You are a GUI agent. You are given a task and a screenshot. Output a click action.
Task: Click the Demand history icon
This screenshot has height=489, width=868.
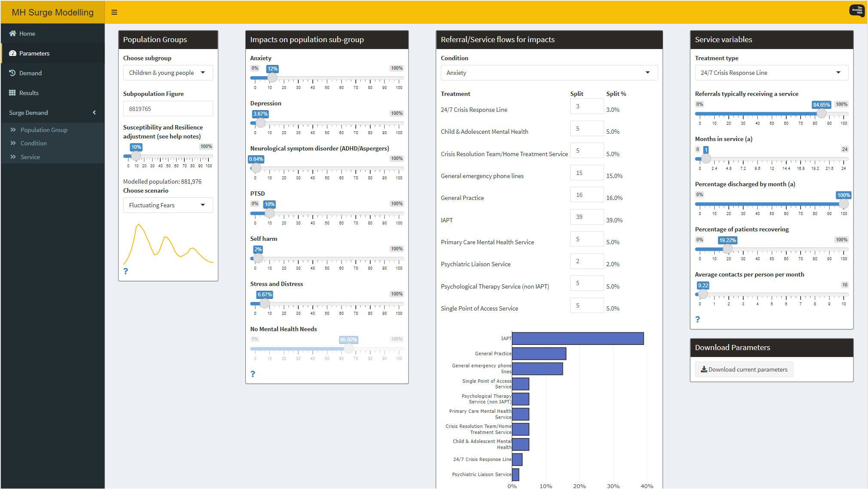click(x=12, y=73)
